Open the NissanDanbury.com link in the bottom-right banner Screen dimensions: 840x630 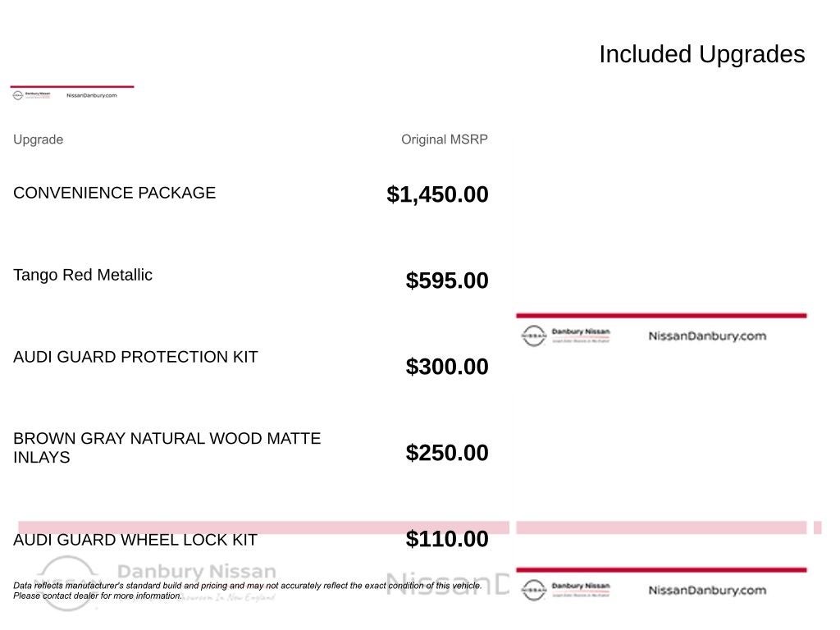(707, 590)
